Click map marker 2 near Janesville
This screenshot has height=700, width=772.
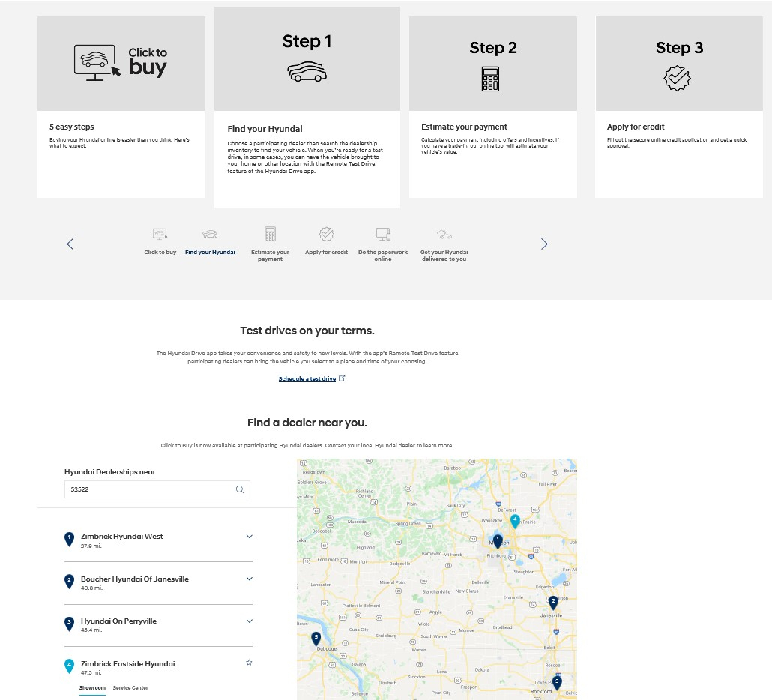pyautogui.click(x=553, y=602)
